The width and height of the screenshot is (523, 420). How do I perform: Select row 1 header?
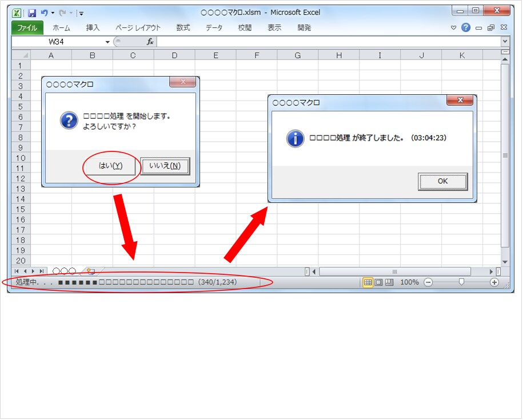[x=21, y=65]
